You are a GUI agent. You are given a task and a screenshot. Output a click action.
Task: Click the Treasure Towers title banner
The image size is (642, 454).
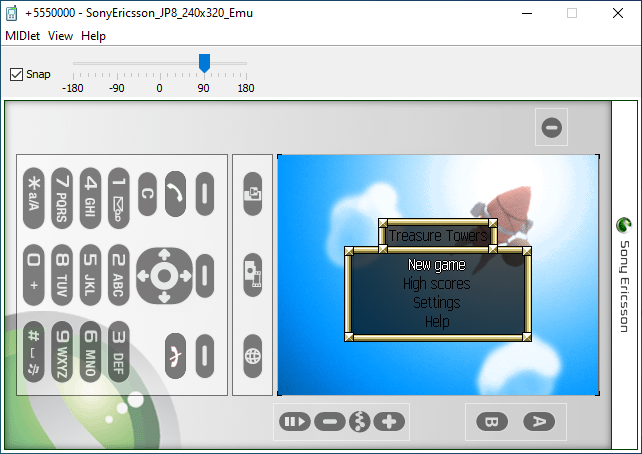coord(438,235)
